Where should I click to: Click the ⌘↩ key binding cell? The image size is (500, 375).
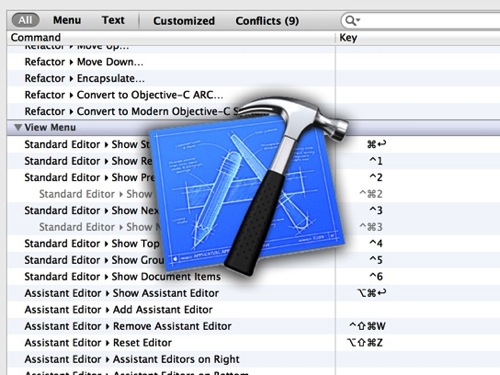click(376, 144)
